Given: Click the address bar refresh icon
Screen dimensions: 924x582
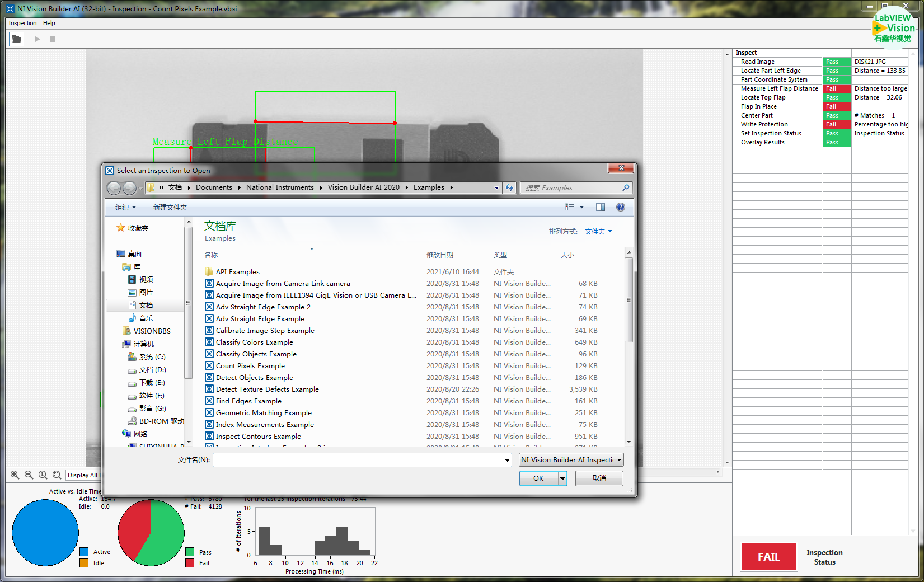Looking at the screenshot, I should [509, 188].
